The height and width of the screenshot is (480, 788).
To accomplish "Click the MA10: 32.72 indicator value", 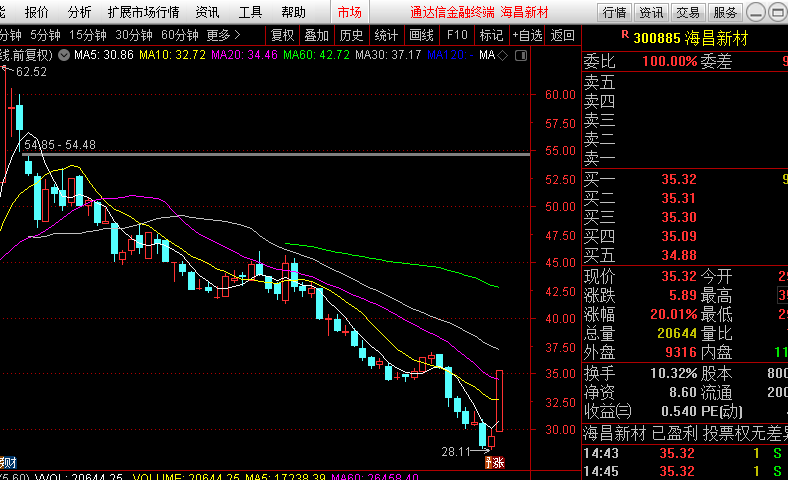I will [x=172, y=55].
